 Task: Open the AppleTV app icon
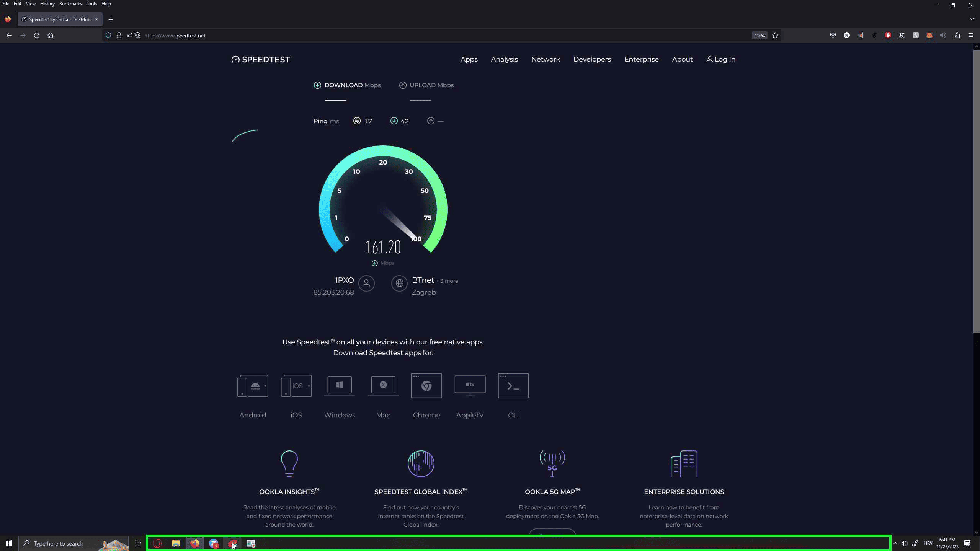click(x=470, y=386)
